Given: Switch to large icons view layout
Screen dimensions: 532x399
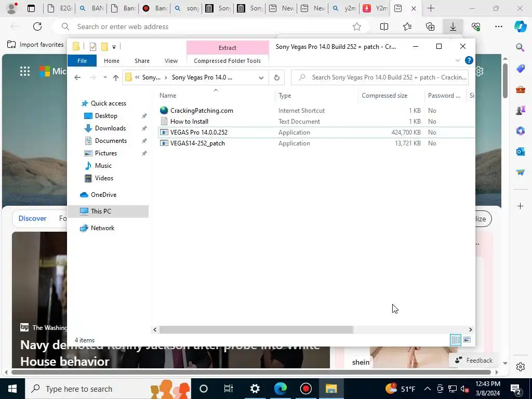Looking at the screenshot, I should pyautogui.click(x=467, y=340).
